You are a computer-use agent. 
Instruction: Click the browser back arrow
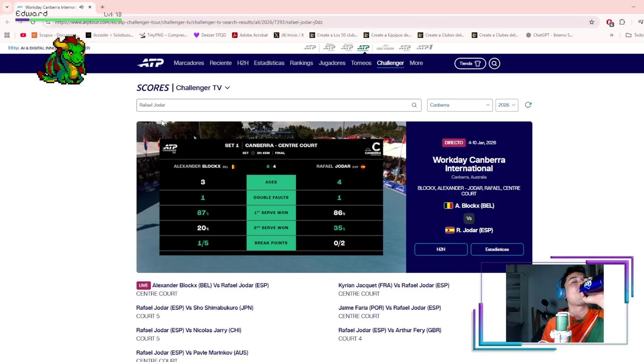(8, 22)
